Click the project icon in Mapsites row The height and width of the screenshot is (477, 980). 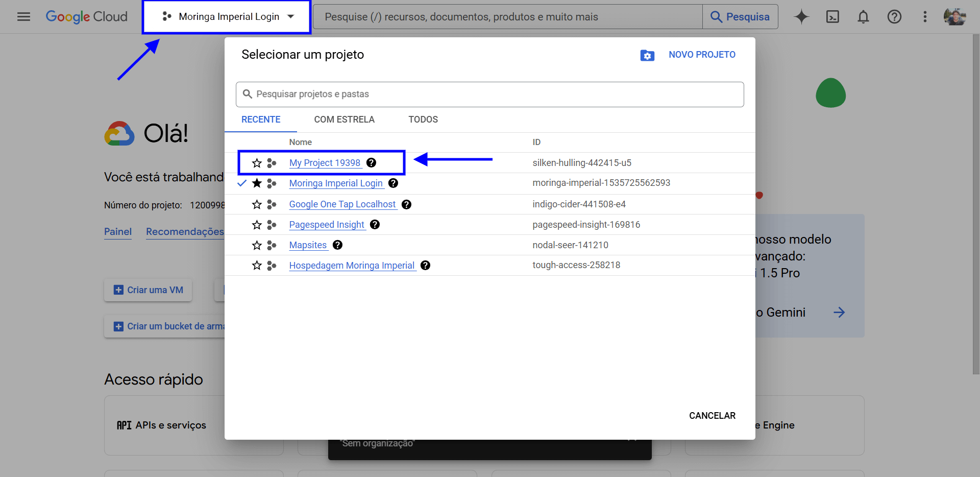(272, 245)
